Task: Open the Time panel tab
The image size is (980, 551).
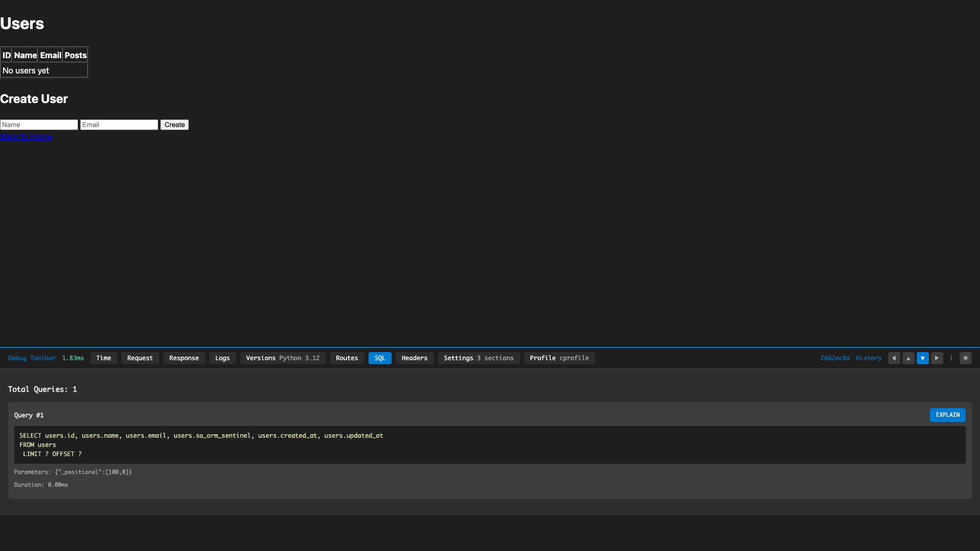Action: click(104, 358)
